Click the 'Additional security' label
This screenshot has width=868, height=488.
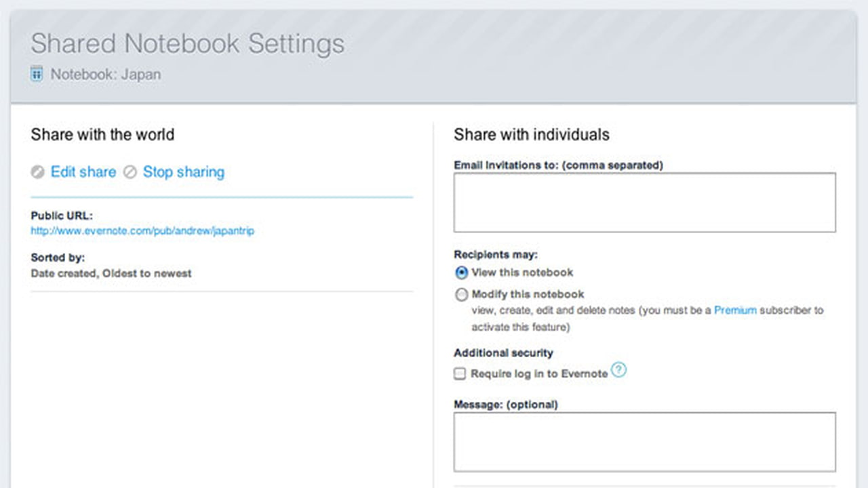tap(504, 353)
